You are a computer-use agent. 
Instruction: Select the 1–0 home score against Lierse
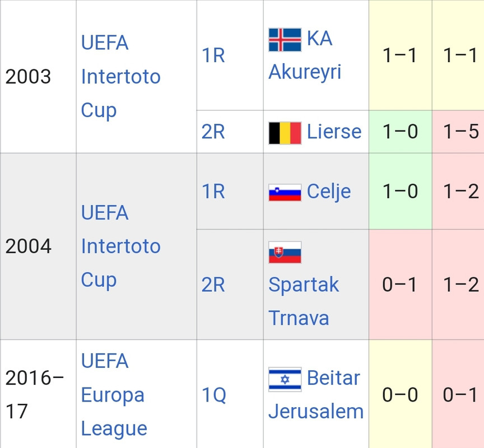400,132
